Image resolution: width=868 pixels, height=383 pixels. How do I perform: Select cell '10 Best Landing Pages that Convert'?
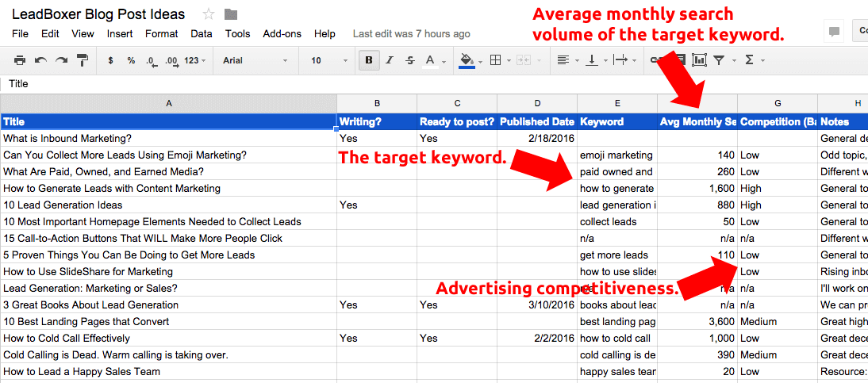[168, 322]
